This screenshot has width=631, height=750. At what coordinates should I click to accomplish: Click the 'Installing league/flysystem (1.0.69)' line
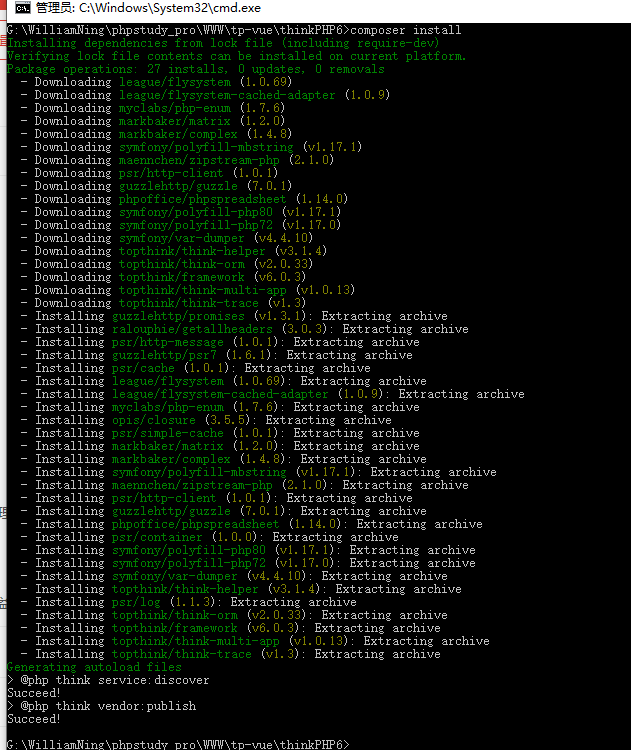click(223, 381)
